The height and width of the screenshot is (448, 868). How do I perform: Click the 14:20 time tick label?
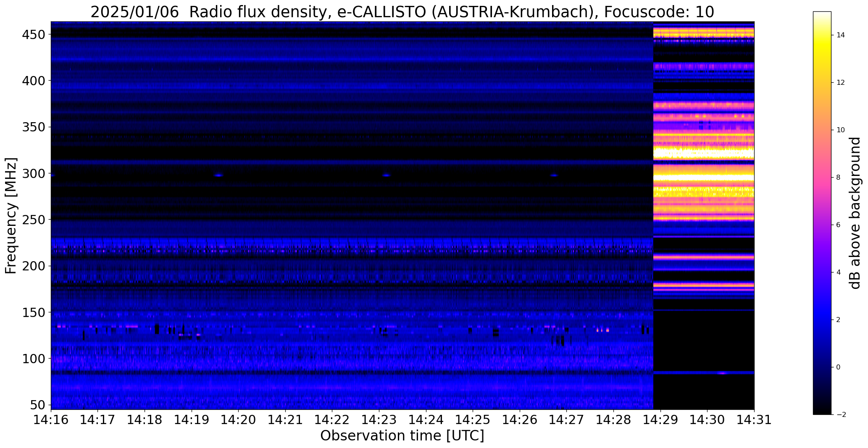(x=239, y=420)
